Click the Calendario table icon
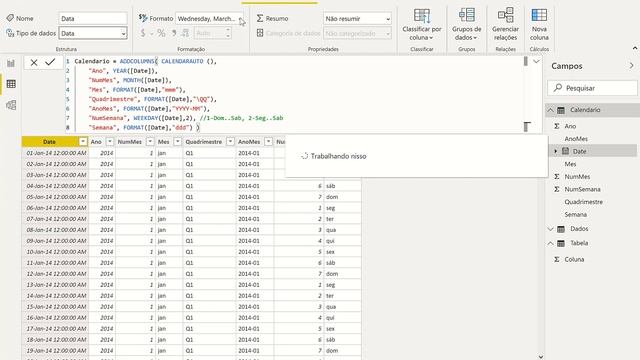This screenshot has width=640, height=360. 561,110
